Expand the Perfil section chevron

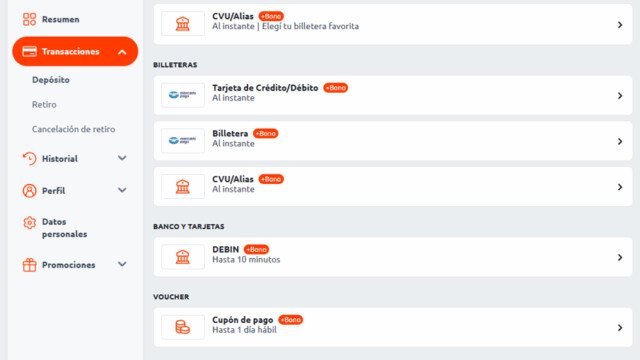tap(122, 190)
